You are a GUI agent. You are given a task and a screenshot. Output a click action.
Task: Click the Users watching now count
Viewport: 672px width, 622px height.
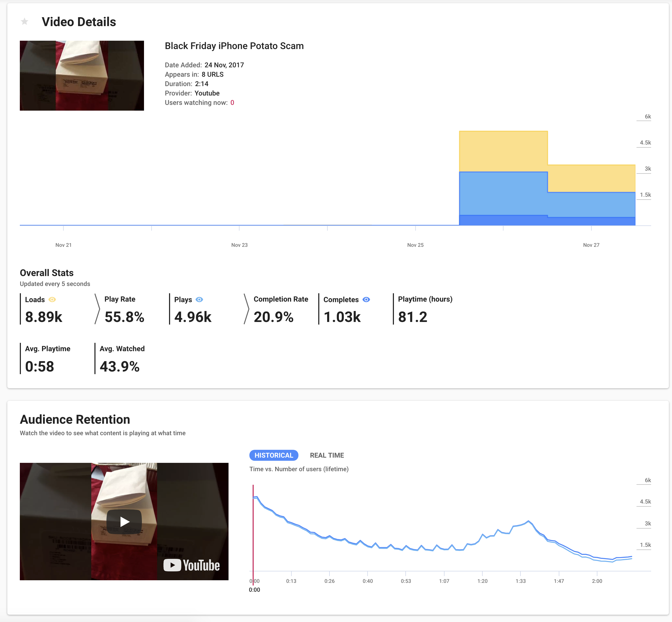(232, 103)
